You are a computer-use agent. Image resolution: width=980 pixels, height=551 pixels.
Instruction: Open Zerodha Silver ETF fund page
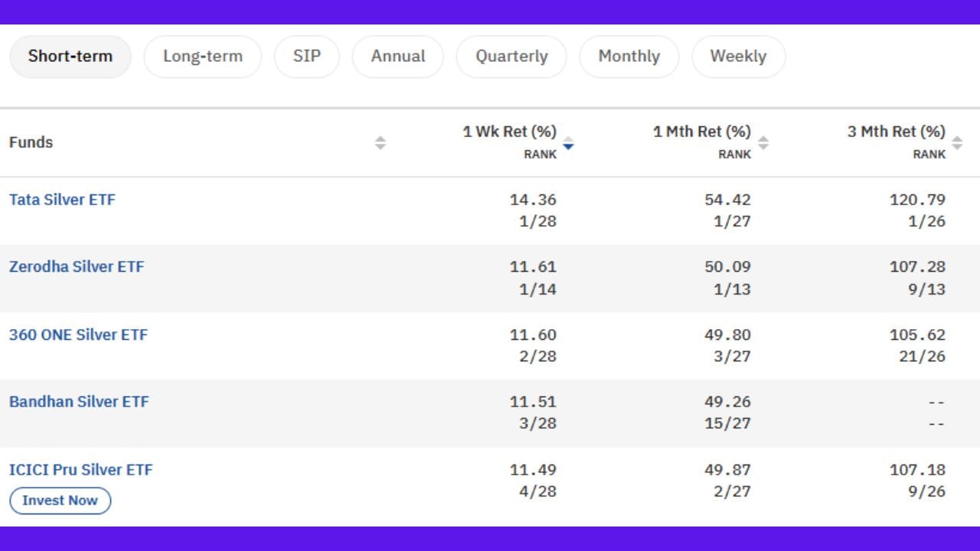[x=77, y=267]
